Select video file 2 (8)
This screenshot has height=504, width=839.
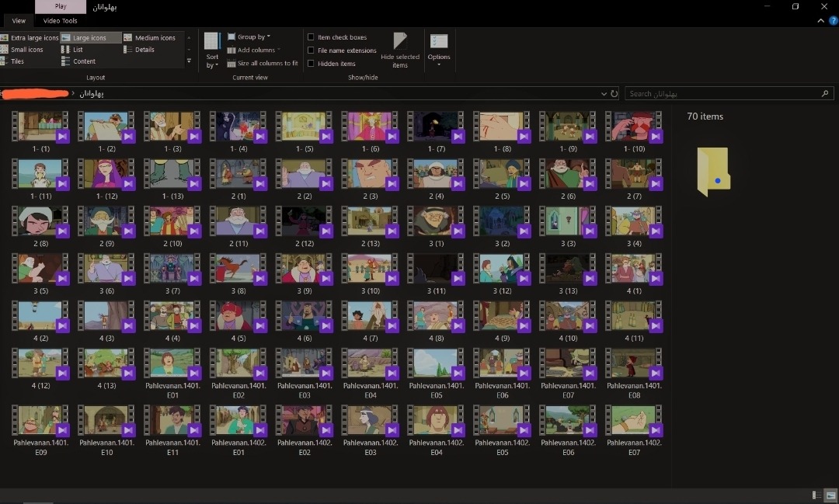(40, 226)
